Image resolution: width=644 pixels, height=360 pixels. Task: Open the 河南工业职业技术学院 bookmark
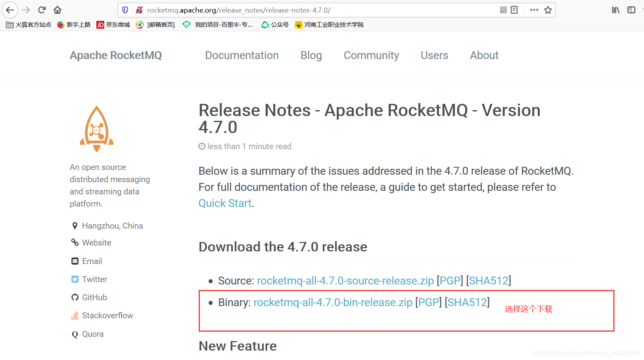[329, 25]
